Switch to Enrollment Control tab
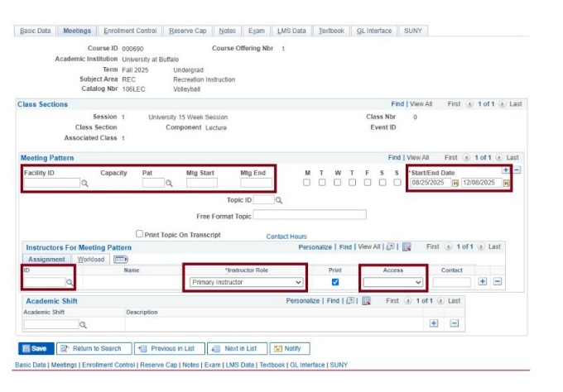Image resolution: width=563 pixels, height=392 pixels. click(130, 31)
